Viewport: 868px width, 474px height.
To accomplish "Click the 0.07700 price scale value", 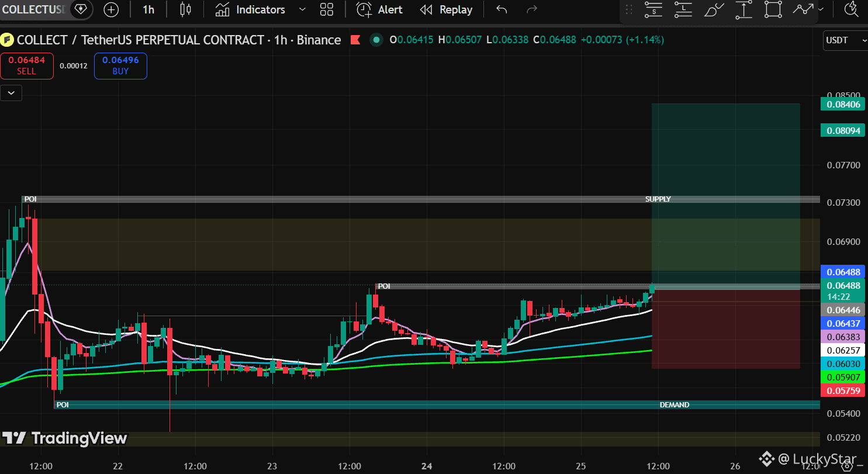I will pos(844,165).
